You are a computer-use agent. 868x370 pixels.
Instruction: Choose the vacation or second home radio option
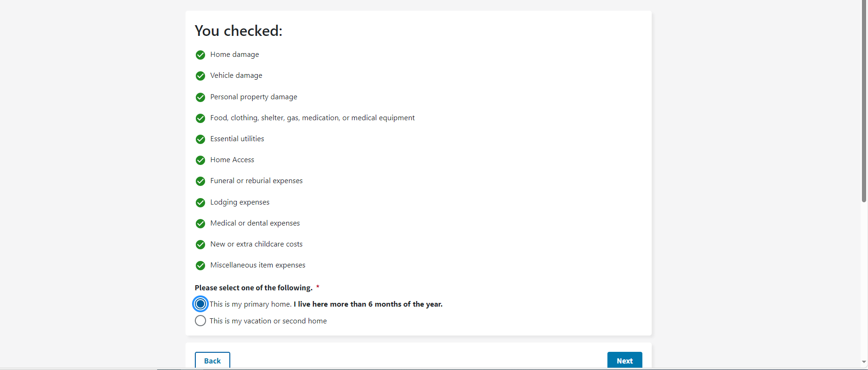tap(200, 321)
